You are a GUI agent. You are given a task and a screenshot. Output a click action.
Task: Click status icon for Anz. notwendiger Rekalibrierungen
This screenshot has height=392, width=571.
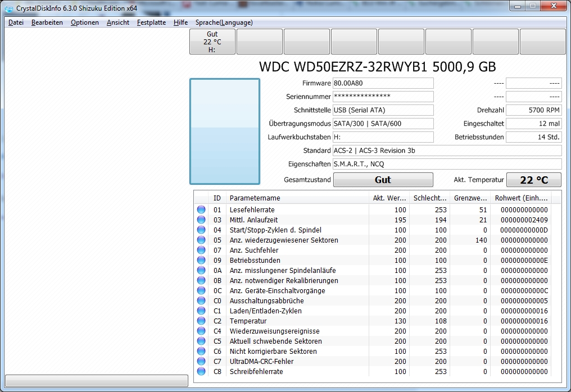click(201, 280)
